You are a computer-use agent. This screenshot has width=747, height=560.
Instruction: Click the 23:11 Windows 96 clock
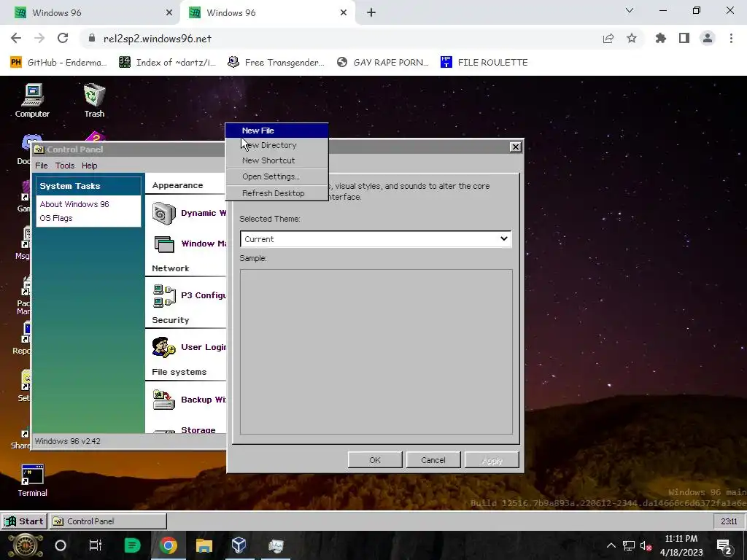coord(729,521)
